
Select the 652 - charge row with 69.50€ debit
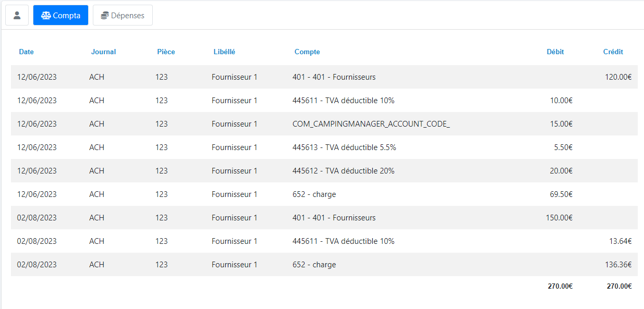314,194
